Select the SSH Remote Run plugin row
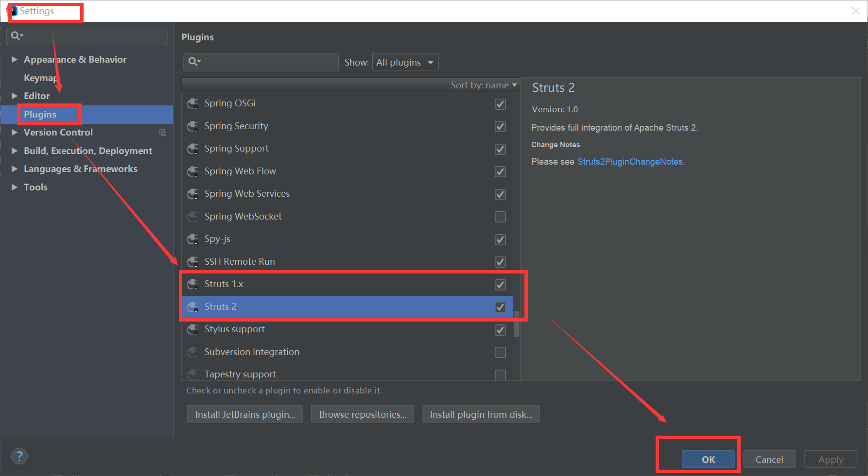 tap(347, 262)
